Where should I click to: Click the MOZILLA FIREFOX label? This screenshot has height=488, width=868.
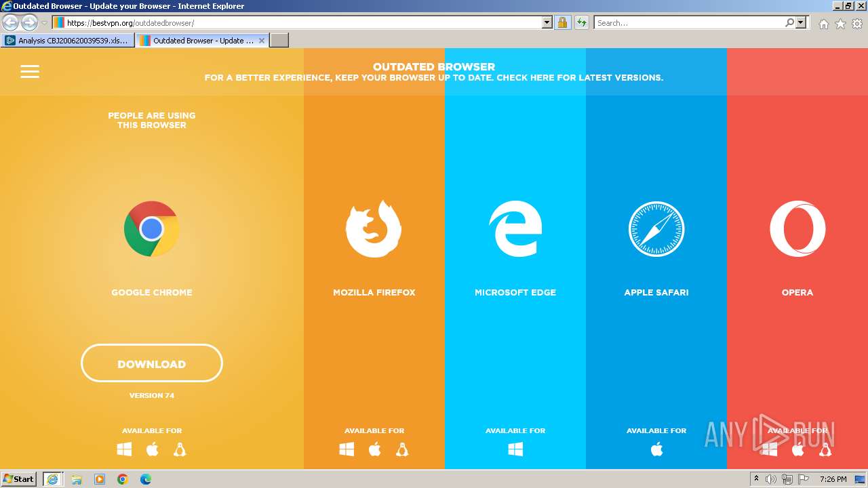374,293
